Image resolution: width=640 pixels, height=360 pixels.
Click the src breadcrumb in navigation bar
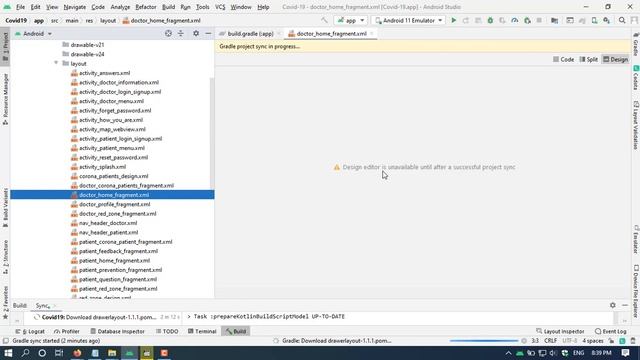pos(54,20)
